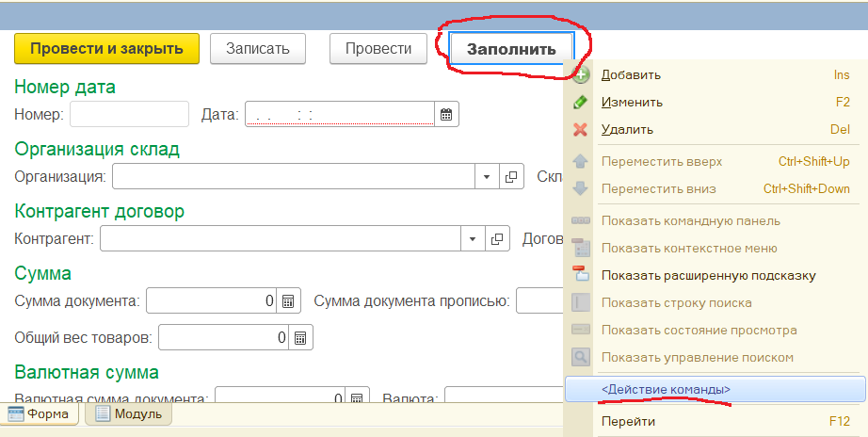868x437 pixels.
Task: Click into the Номер input field
Action: pos(129,115)
